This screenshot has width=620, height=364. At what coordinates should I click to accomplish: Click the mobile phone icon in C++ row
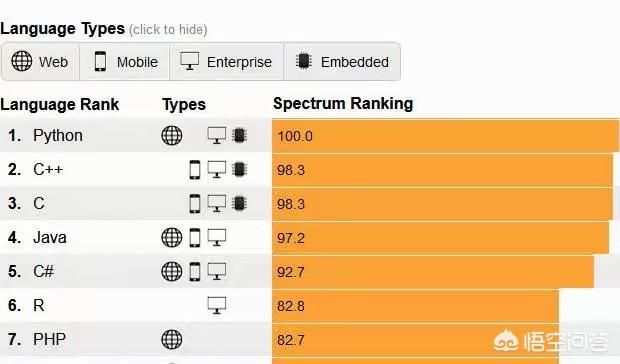coord(195,170)
